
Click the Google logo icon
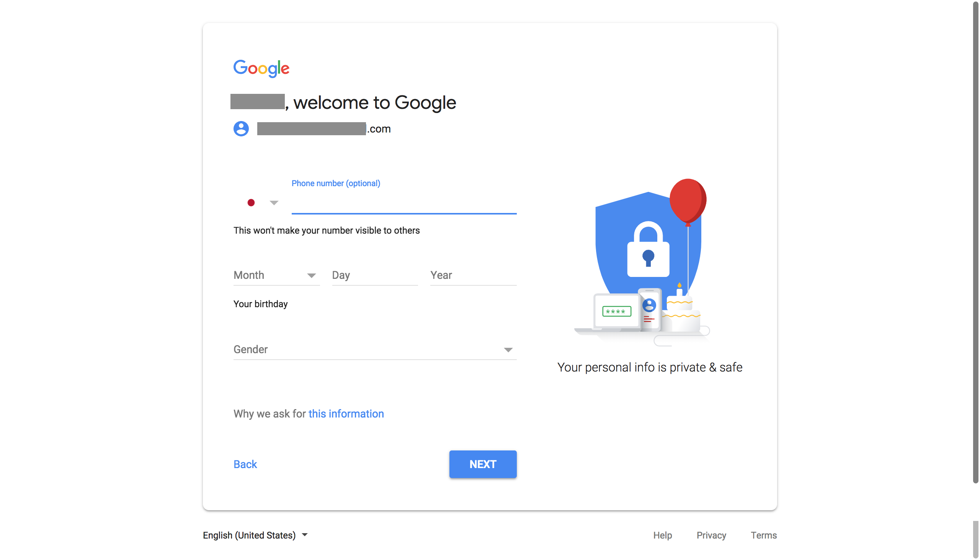pyautogui.click(x=261, y=67)
